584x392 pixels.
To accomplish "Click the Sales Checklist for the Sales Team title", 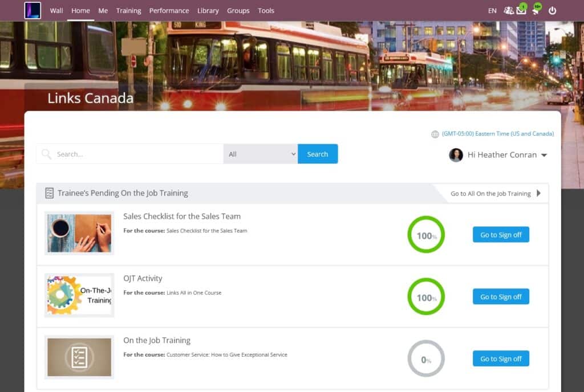I will 182,217.
